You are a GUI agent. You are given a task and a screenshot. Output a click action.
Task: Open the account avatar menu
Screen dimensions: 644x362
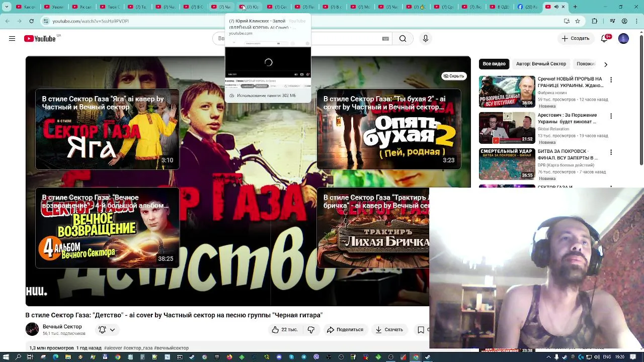pos(623,39)
